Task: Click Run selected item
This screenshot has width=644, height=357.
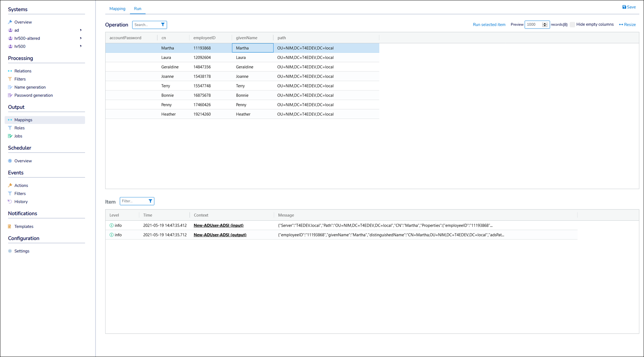Action: coord(489,24)
